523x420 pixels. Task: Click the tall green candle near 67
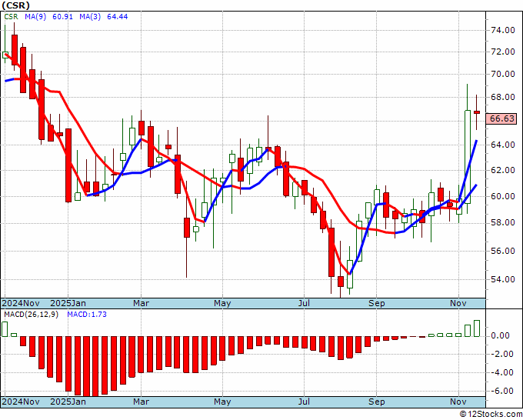[x=468, y=157]
